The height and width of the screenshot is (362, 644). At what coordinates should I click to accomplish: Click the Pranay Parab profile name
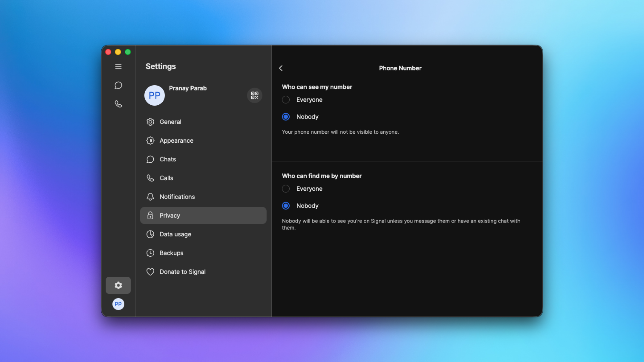pos(187,88)
